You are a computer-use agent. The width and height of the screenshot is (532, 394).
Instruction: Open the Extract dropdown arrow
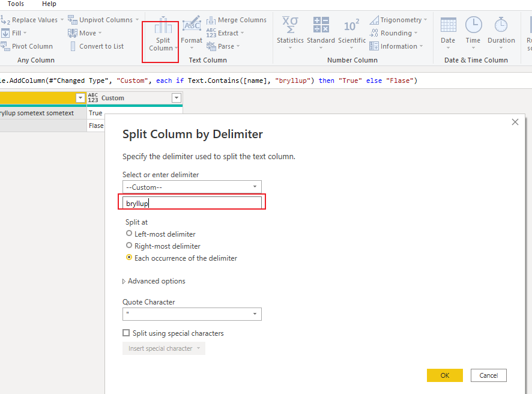point(242,33)
